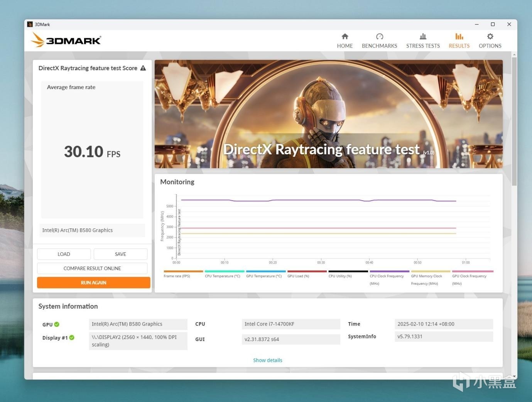Click the 3DMark logo

coord(66,40)
